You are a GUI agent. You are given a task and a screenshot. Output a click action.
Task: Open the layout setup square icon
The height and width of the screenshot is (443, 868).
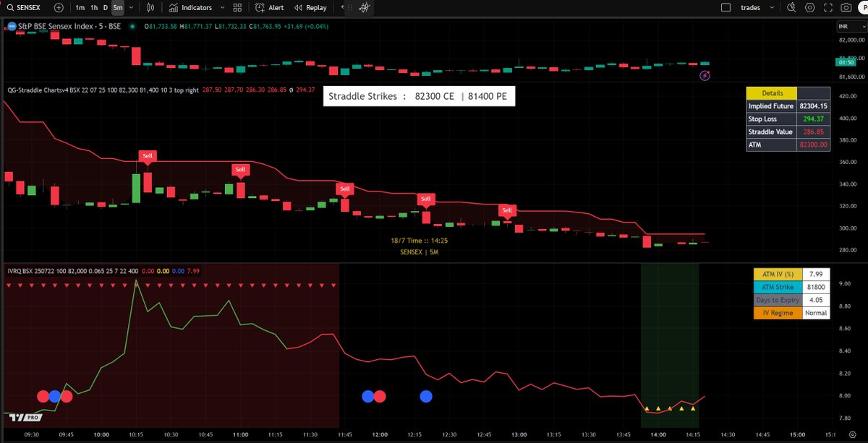(x=726, y=7)
